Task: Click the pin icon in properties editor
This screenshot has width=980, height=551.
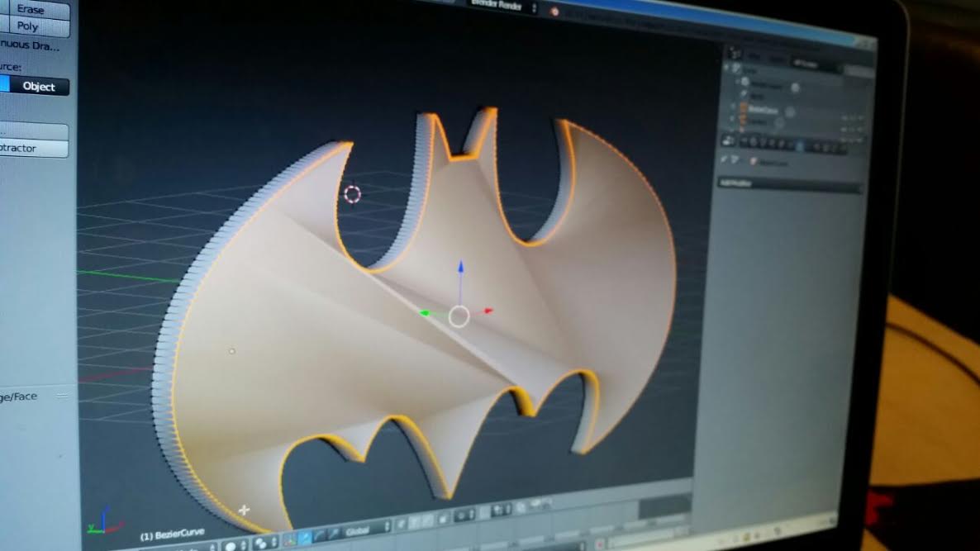Action: tap(725, 159)
